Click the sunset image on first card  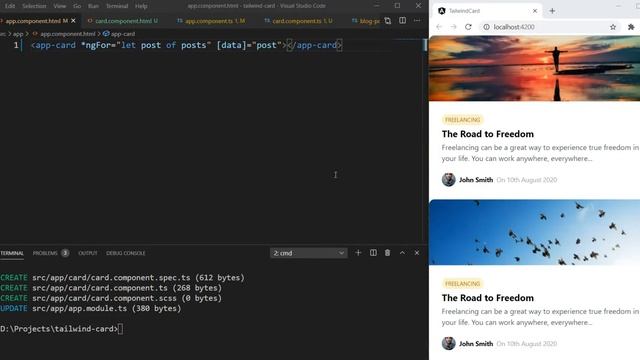(534, 68)
